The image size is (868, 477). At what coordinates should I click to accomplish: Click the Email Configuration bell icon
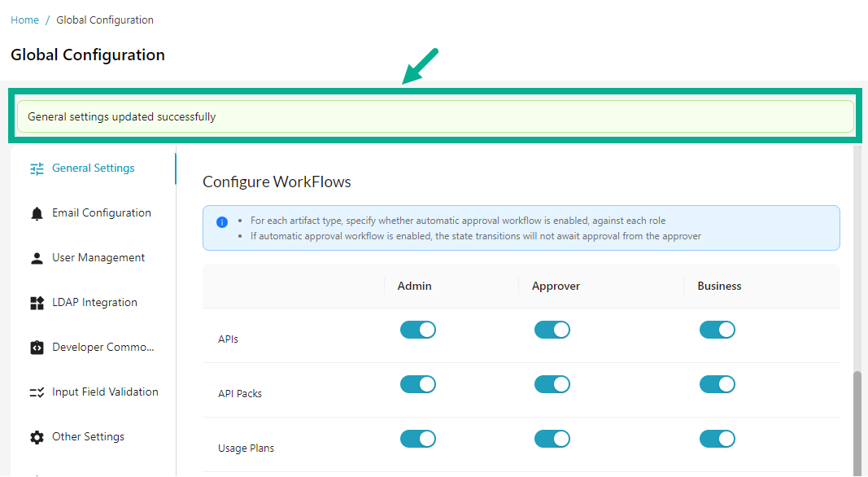point(36,212)
